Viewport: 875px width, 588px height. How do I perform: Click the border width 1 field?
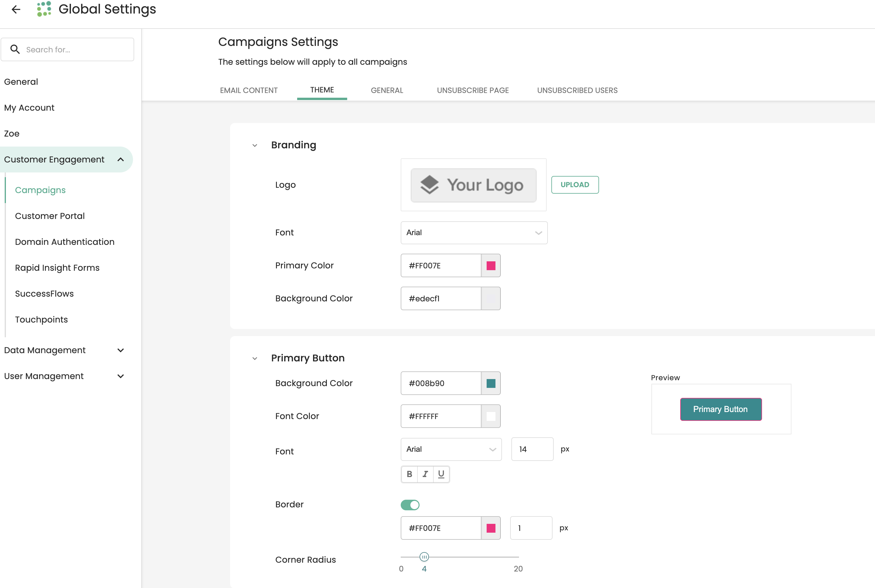[x=531, y=528]
